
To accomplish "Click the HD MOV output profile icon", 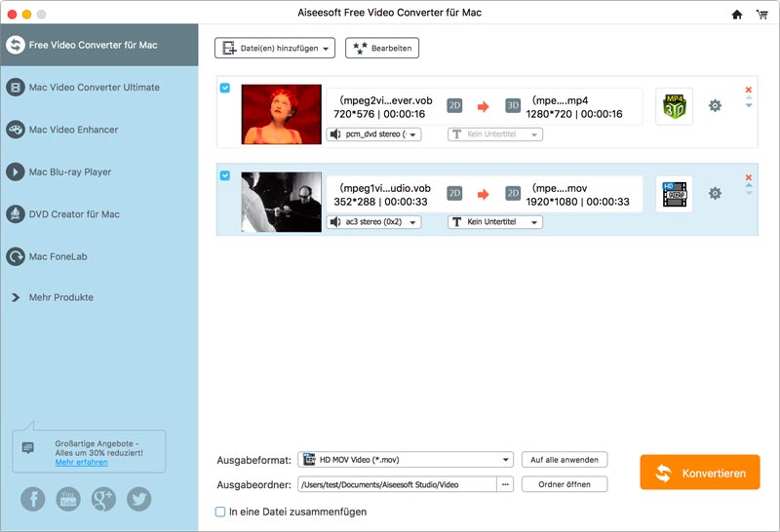I will coord(674,195).
